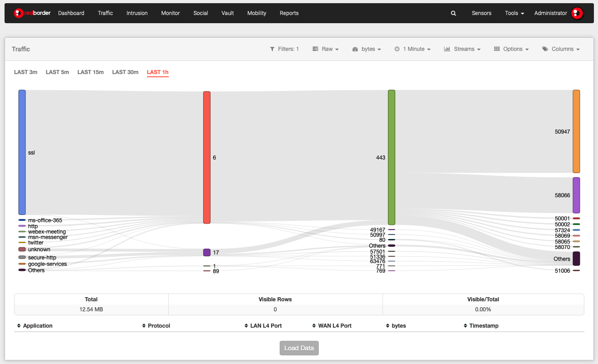Click the secure-http application node
The width and height of the screenshot is (598, 364).
click(x=22, y=257)
